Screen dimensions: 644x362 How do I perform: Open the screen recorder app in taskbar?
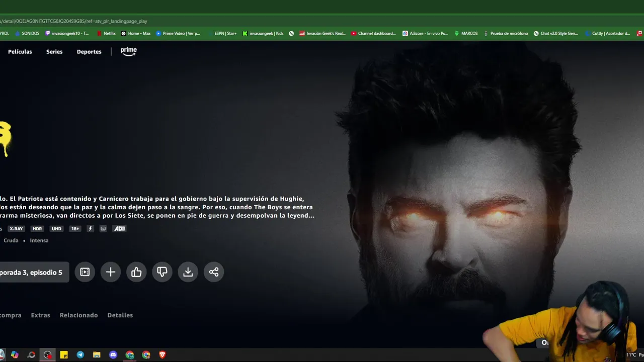pos(31,355)
